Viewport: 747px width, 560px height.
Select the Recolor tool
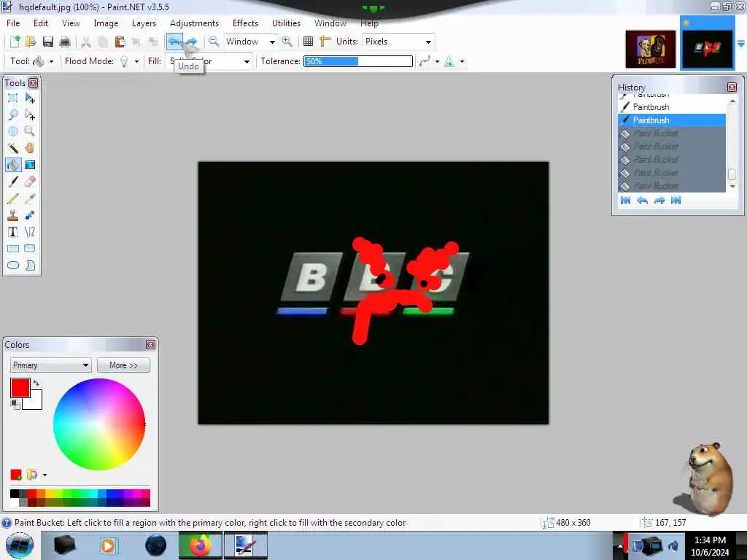pyautogui.click(x=29, y=215)
